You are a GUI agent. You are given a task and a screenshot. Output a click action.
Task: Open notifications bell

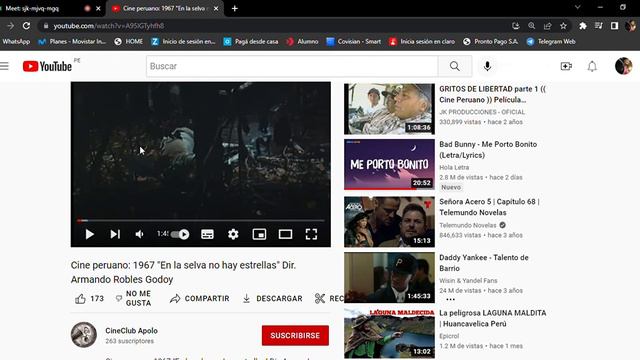[x=592, y=66]
